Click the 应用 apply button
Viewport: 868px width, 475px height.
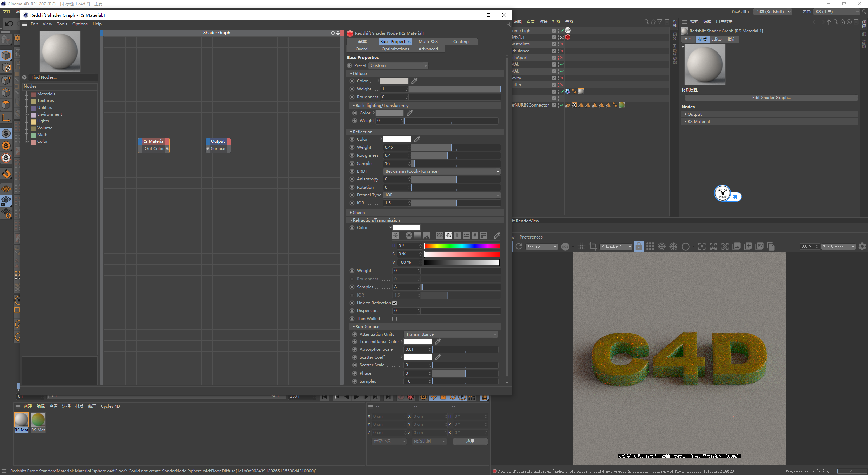click(470, 441)
